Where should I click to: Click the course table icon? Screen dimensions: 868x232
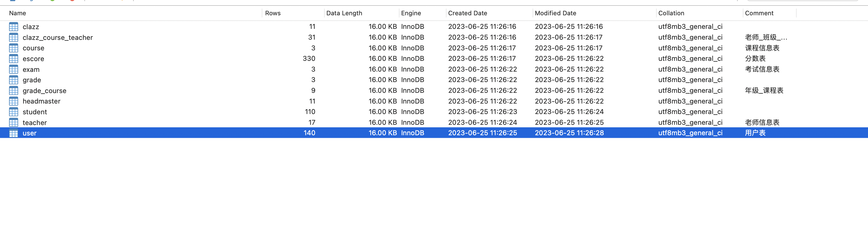tap(14, 48)
